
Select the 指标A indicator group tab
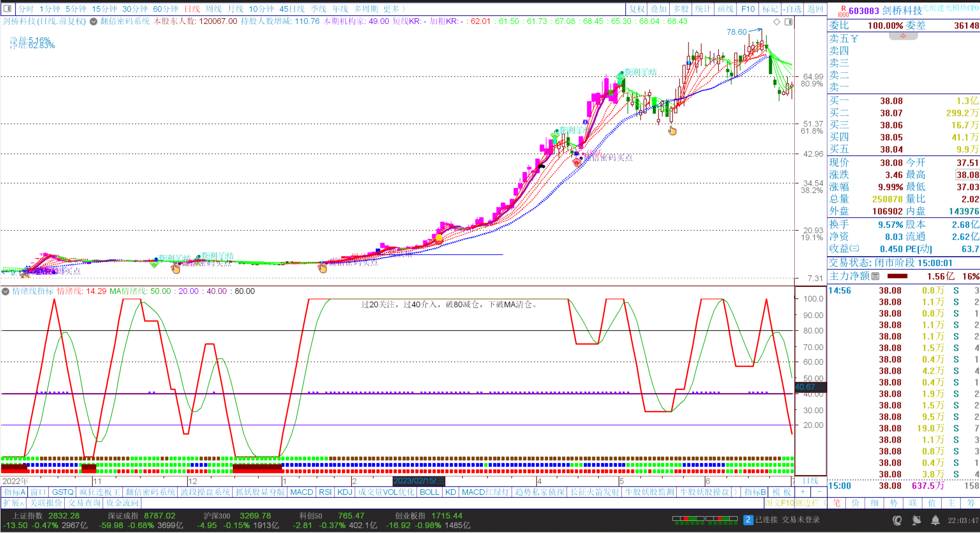click(x=15, y=492)
